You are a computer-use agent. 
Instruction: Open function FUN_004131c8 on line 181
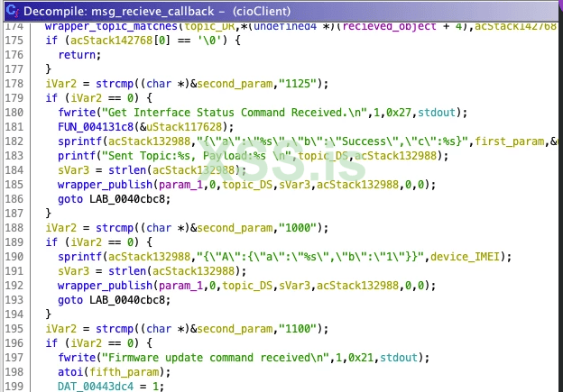[x=96, y=127]
